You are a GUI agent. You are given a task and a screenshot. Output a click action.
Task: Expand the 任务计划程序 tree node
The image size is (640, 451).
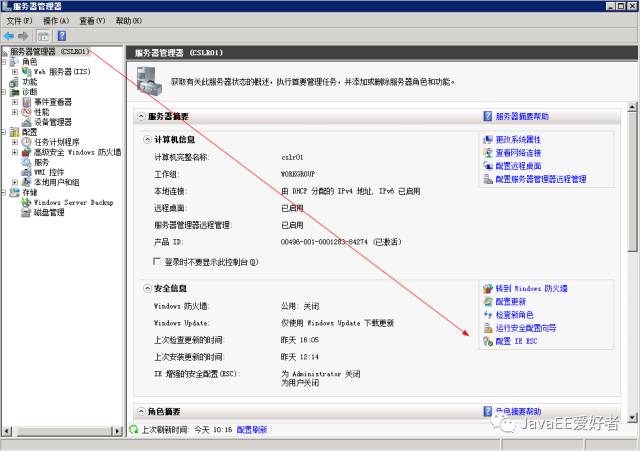click(15, 142)
